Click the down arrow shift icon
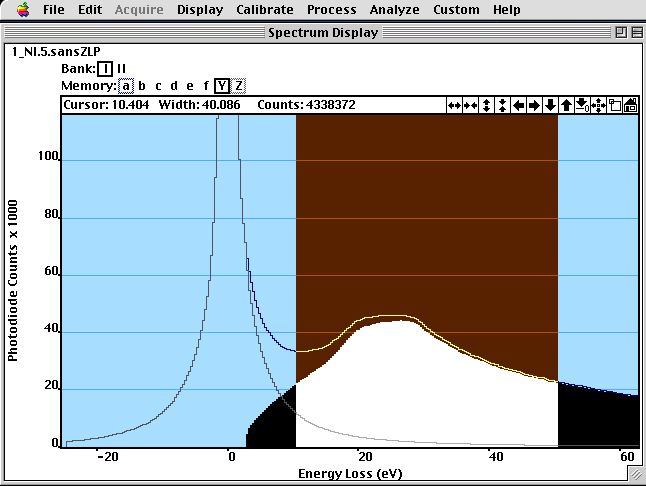The image size is (646, 486). click(550, 105)
